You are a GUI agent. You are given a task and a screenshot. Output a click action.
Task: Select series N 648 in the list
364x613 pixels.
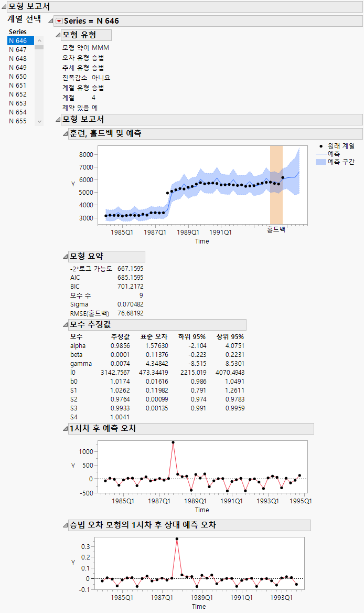pos(20,59)
